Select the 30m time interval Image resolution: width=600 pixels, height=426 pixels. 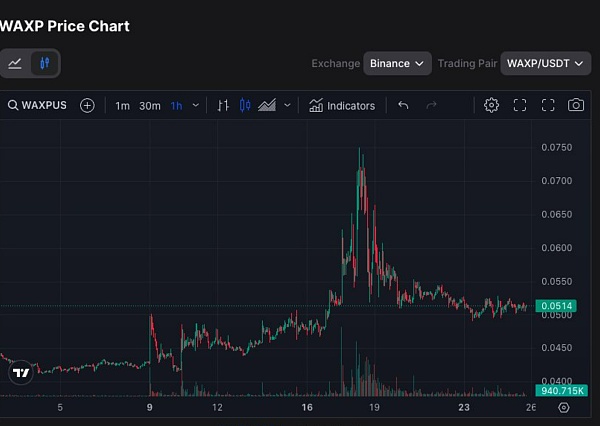point(150,106)
